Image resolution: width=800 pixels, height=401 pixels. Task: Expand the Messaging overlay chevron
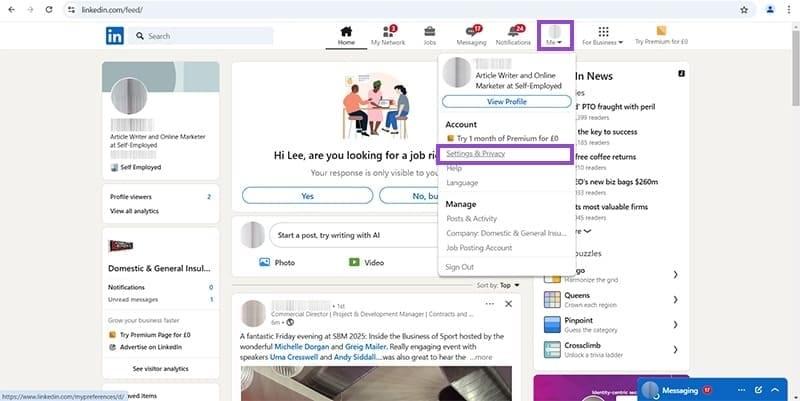(775, 390)
